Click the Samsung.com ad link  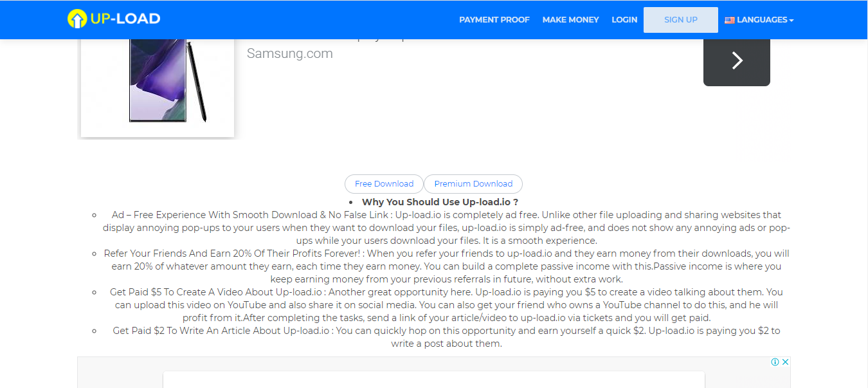pyautogui.click(x=290, y=53)
